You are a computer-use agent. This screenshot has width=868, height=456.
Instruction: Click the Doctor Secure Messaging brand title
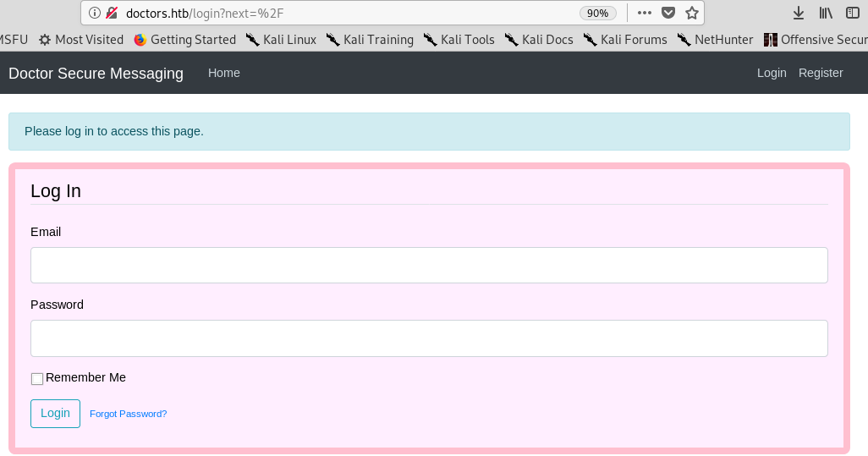[x=96, y=73]
